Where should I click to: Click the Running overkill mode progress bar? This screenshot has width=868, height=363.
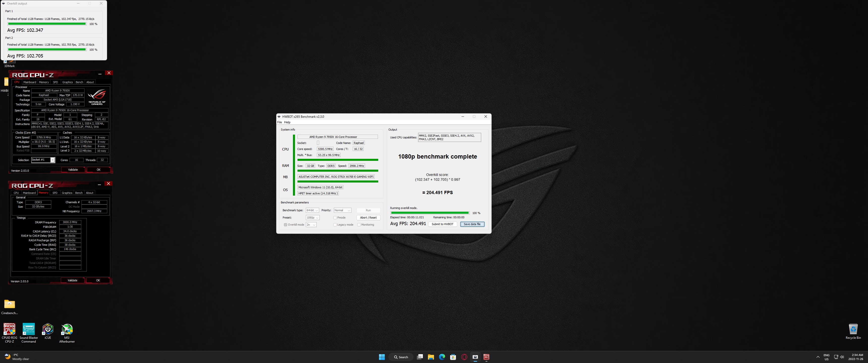coord(430,213)
